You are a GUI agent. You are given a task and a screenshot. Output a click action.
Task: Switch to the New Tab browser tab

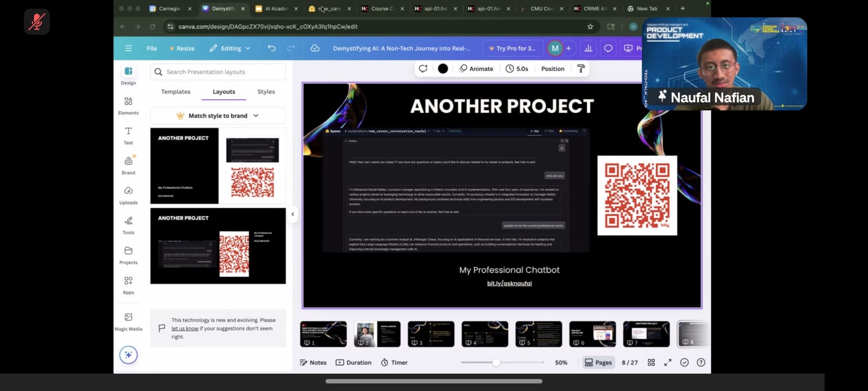point(647,9)
